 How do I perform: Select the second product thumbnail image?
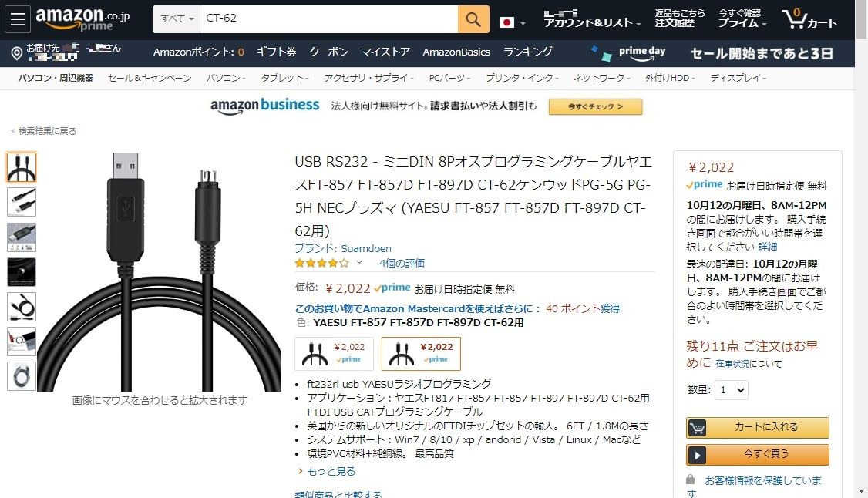click(22, 202)
